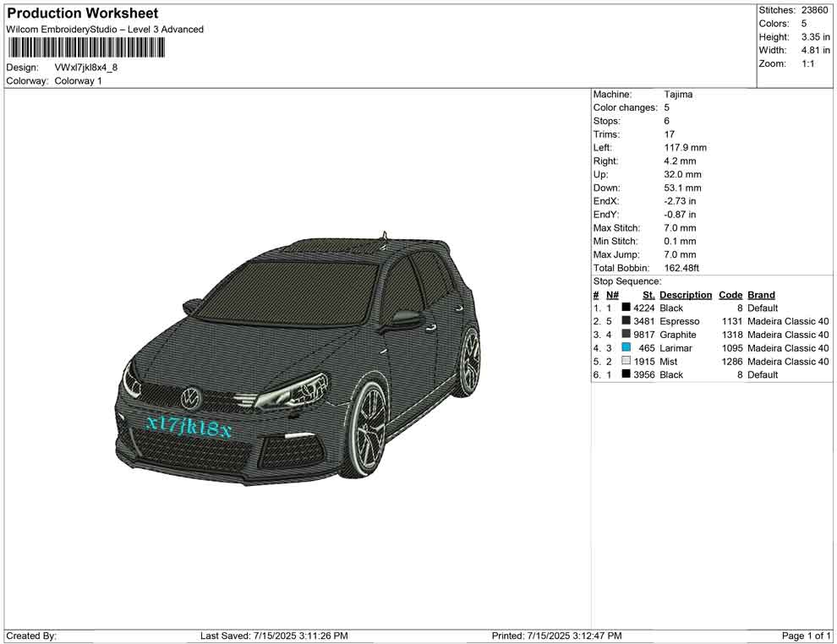Click the VW logo on the car grille
The height and width of the screenshot is (644, 837).
click(192, 395)
